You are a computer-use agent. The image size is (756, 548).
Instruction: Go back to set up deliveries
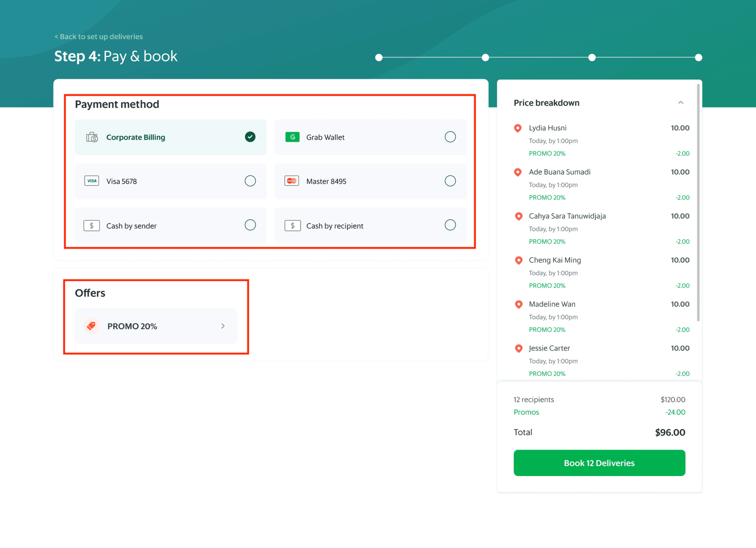(98, 36)
